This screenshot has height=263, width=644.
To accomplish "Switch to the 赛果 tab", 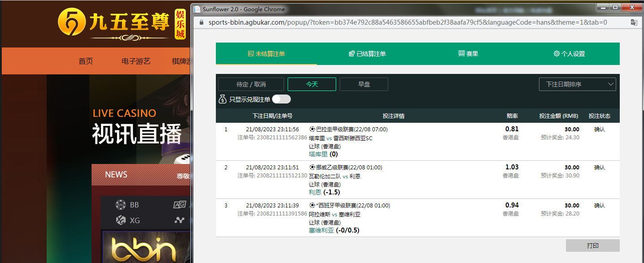I will pyautogui.click(x=468, y=54).
